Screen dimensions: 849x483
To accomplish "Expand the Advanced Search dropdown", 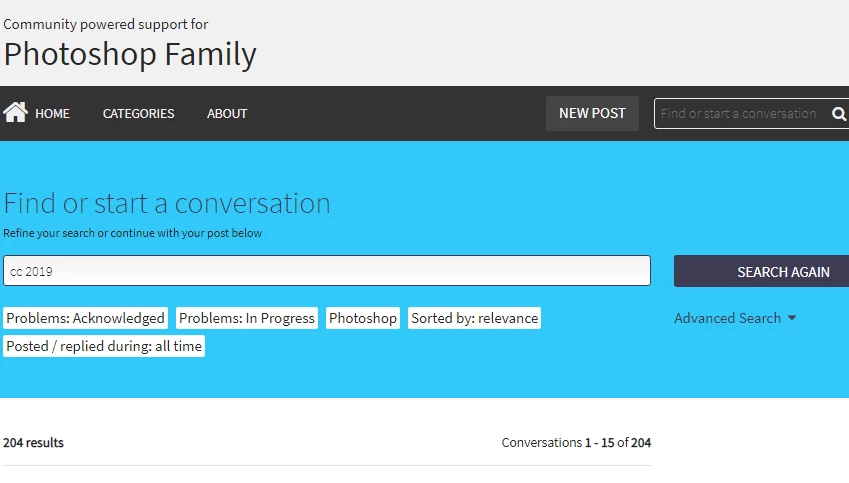I will (x=735, y=318).
